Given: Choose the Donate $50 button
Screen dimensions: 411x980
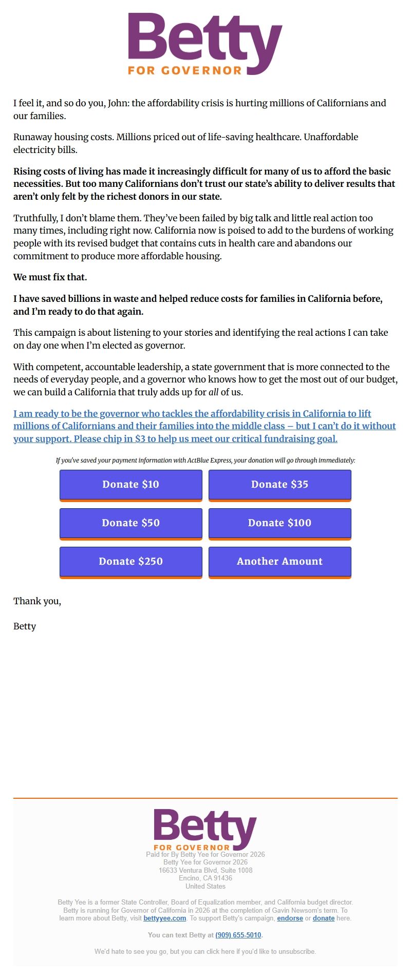Looking at the screenshot, I should (131, 523).
